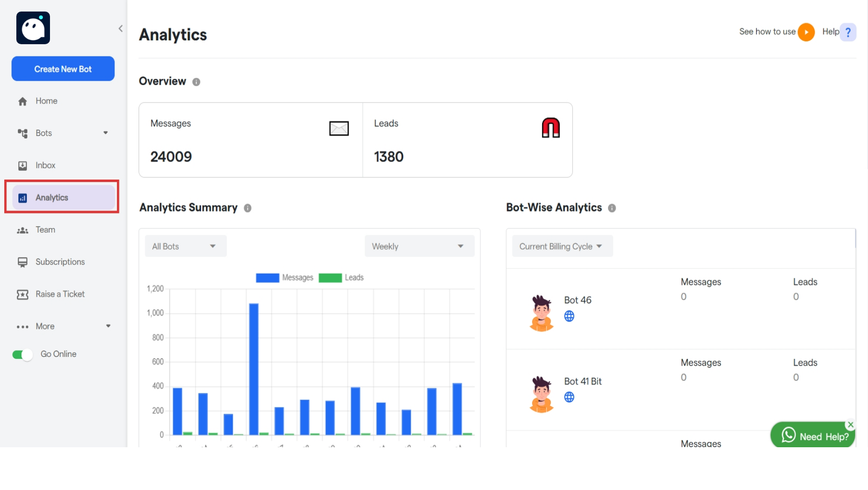Open the Need Help WhatsApp widget
Viewport: 868px width, 490px height.
(812, 435)
